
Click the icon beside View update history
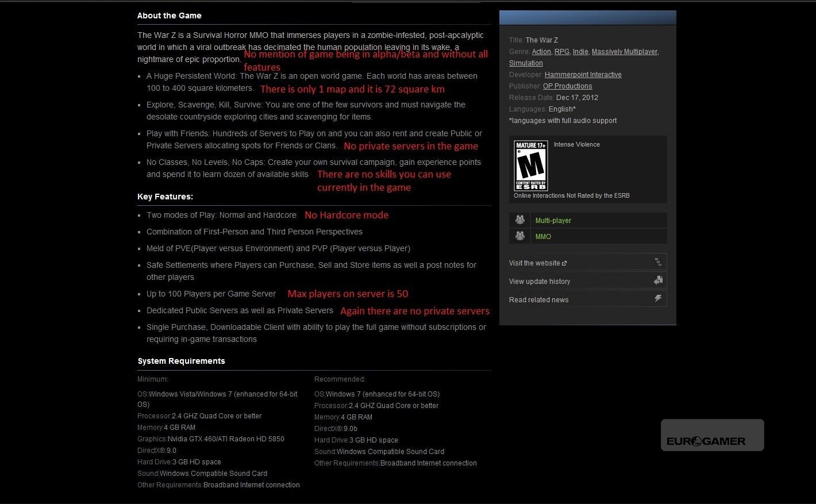658,280
